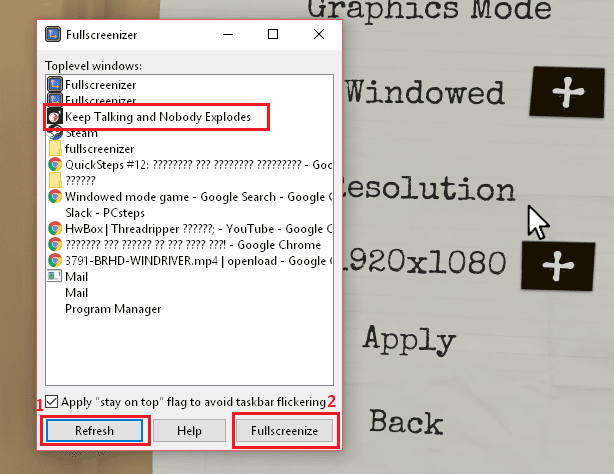Select 3791-BRHD-WINDRIVER.mp4 openload entry
614x474 pixels.
coord(190,261)
